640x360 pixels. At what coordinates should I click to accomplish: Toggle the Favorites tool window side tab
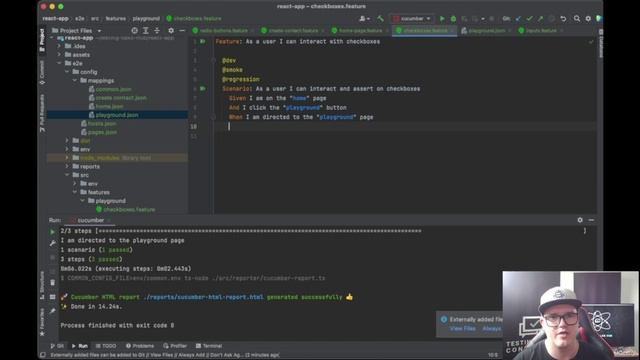[42, 322]
